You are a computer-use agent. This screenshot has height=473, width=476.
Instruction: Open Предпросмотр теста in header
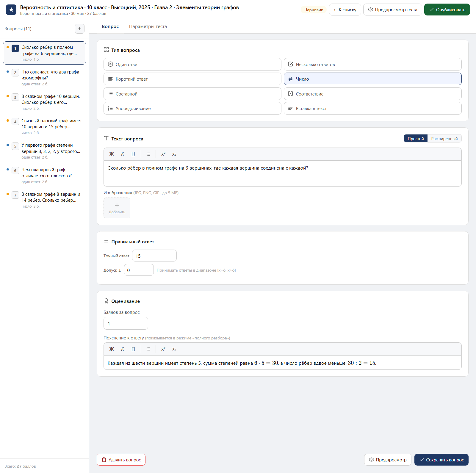pyautogui.click(x=392, y=10)
